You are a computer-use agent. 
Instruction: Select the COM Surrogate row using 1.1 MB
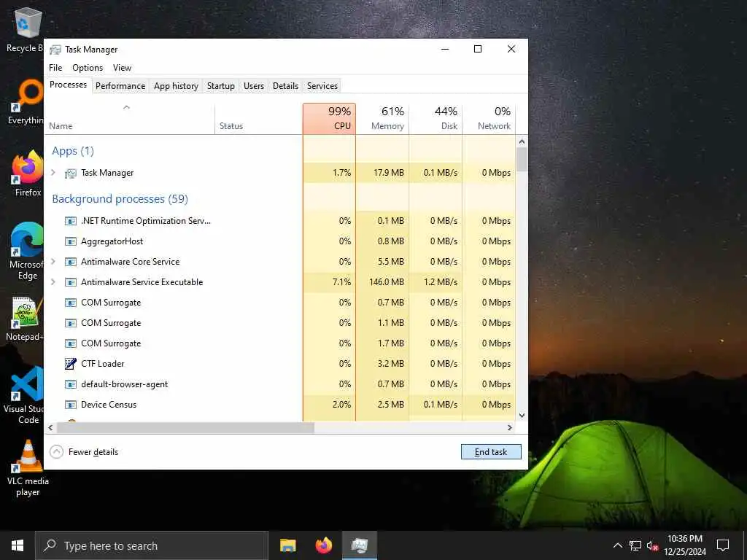point(280,323)
